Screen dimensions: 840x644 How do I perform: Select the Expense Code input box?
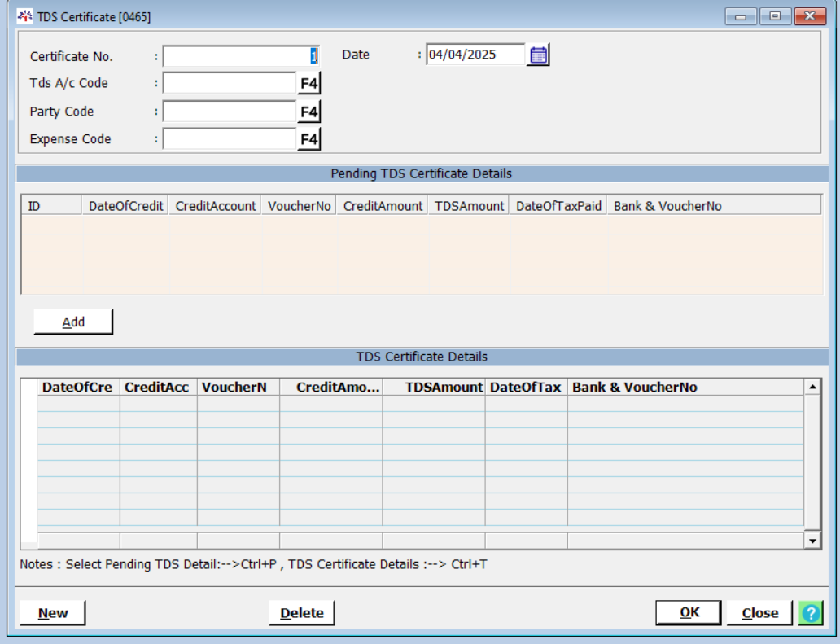point(230,139)
